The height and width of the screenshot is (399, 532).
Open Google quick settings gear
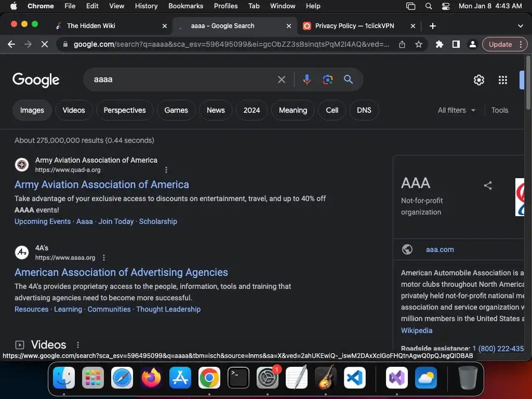pyautogui.click(x=478, y=80)
